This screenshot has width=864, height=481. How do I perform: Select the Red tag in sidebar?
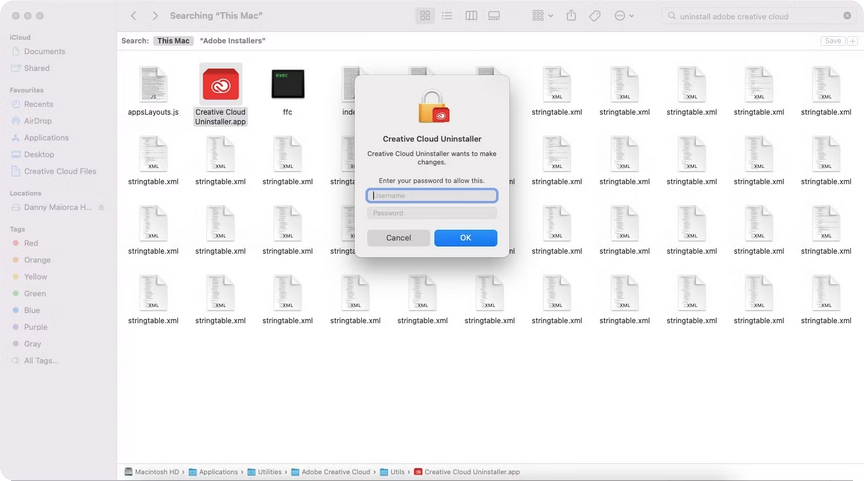click(31, 243)
